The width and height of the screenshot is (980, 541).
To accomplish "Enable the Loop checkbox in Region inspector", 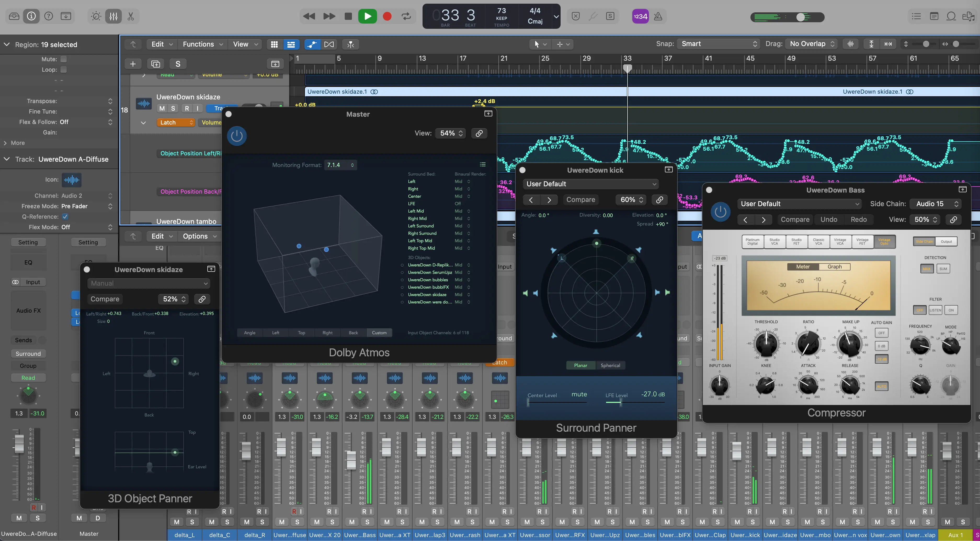I will click(64, 70).
